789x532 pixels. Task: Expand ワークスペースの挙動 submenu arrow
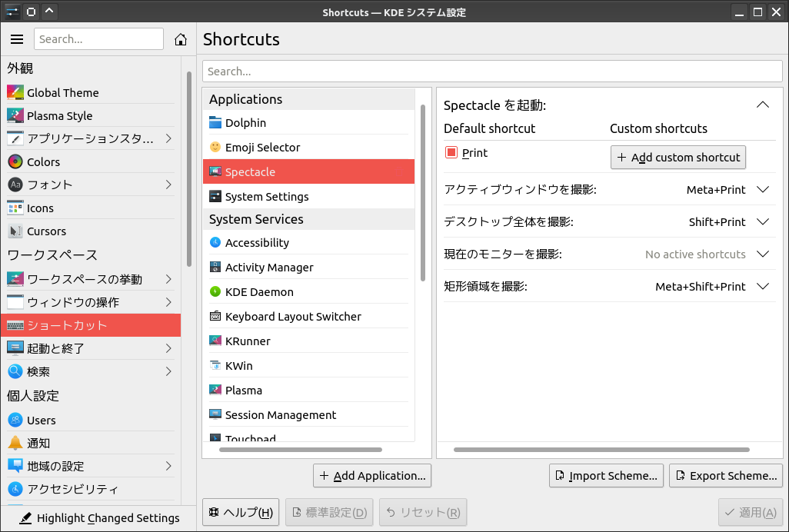pos(168,279)
